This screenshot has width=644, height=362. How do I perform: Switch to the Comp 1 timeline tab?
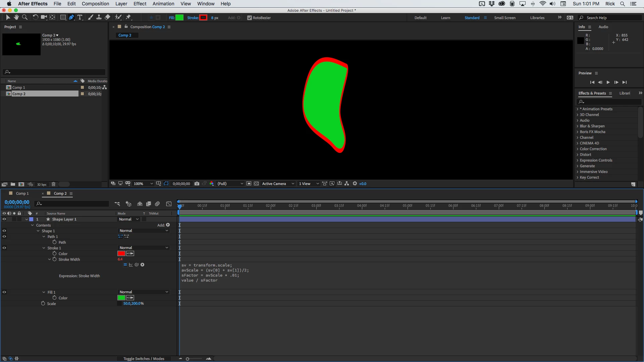(22, 193)
